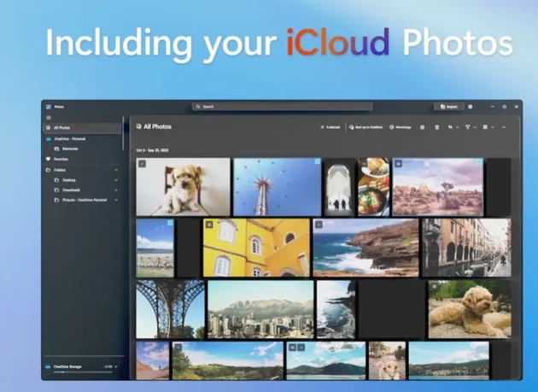Screen dimensions: 538x392
Task: Open the three-dots more options menu
Action: point(504,127)
